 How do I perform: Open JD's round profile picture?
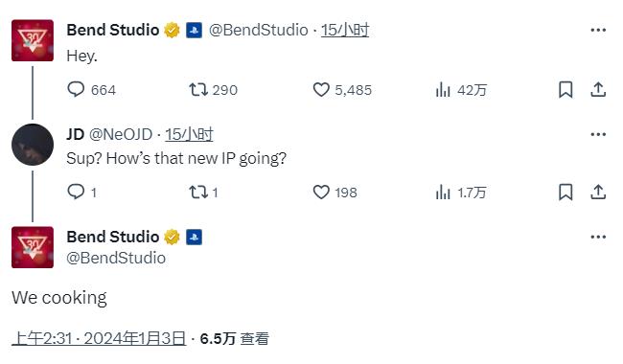pos(33,145)
